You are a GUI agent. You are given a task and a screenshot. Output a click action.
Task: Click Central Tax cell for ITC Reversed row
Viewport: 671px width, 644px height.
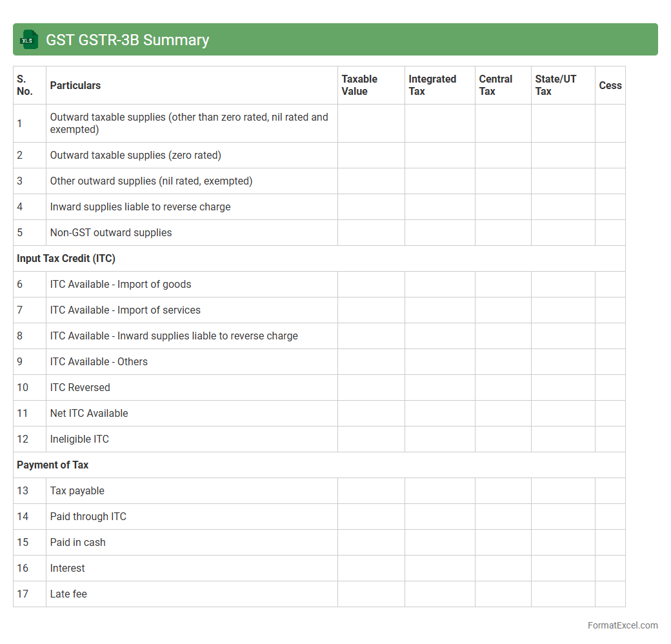tap(503, 388)
